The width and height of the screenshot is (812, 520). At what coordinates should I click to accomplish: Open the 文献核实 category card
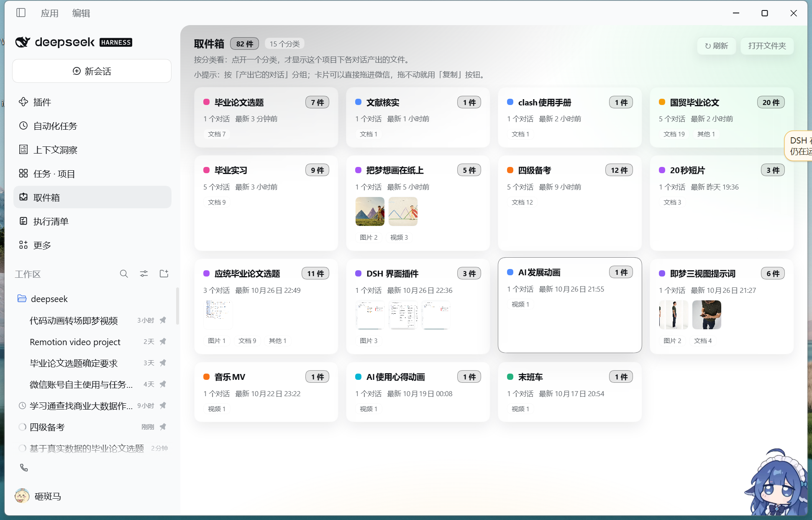418,117
